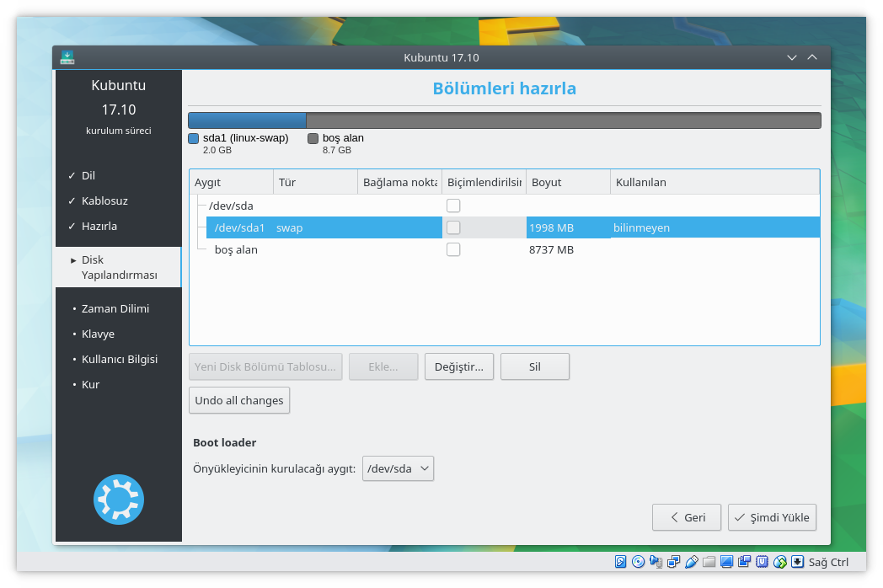Click the Ekle button
883x588 pixels.
click(x=383, y=366)
